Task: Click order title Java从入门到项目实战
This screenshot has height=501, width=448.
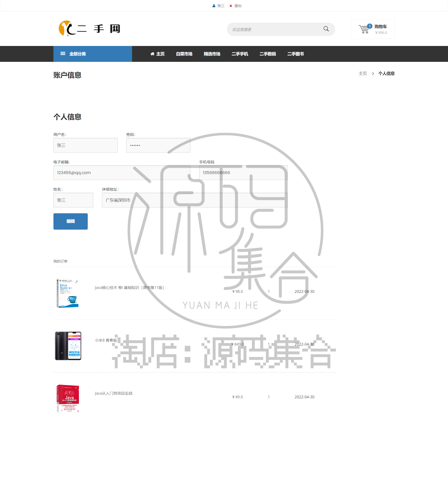Action: tap(113, 393)
